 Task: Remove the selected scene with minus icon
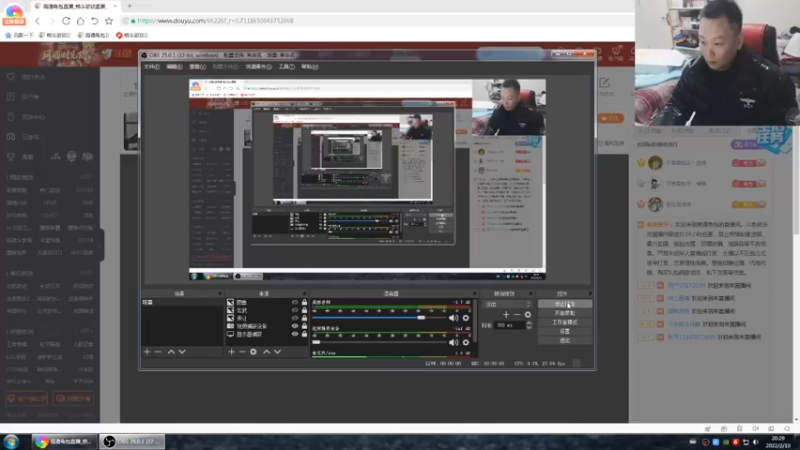pyautogui.click(x=158, y=352)
